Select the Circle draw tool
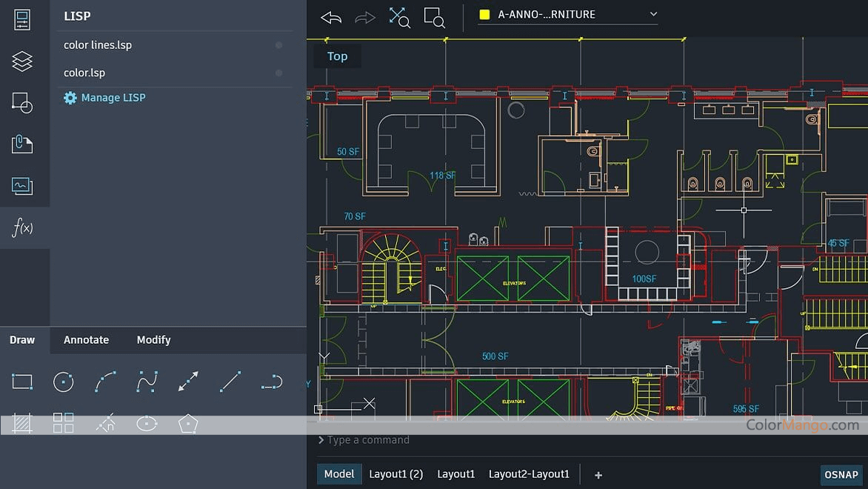 pos(64,382)
